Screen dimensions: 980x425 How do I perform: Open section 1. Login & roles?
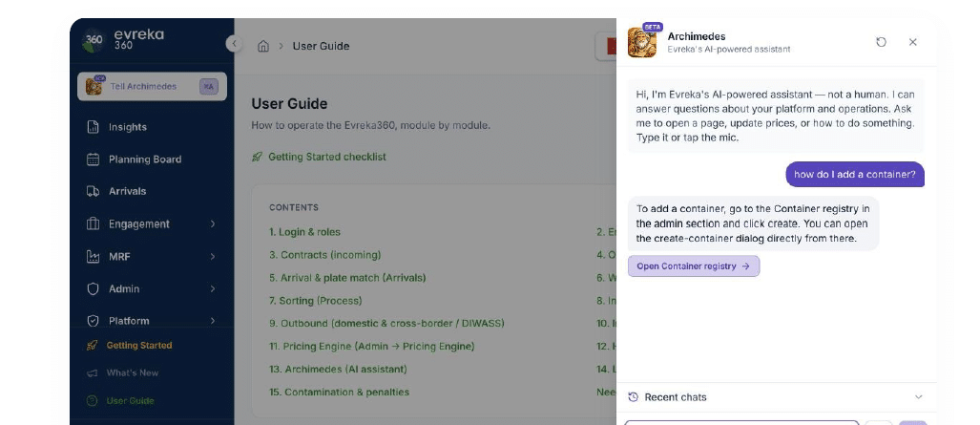305,232
